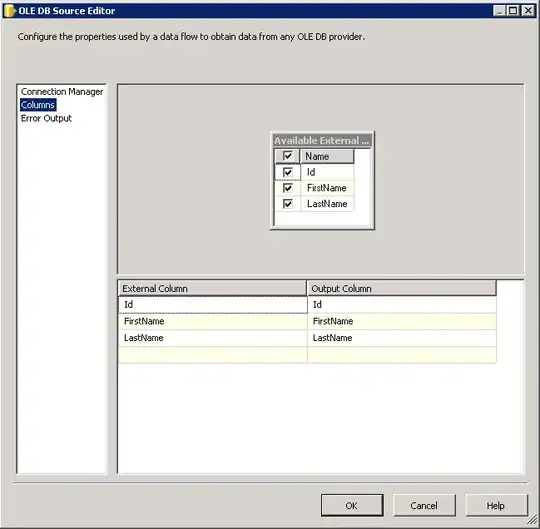Click FirstName in available columns list
Image resolution: width=540 pixels, height=529 pixels.
(x=327, y=188)
